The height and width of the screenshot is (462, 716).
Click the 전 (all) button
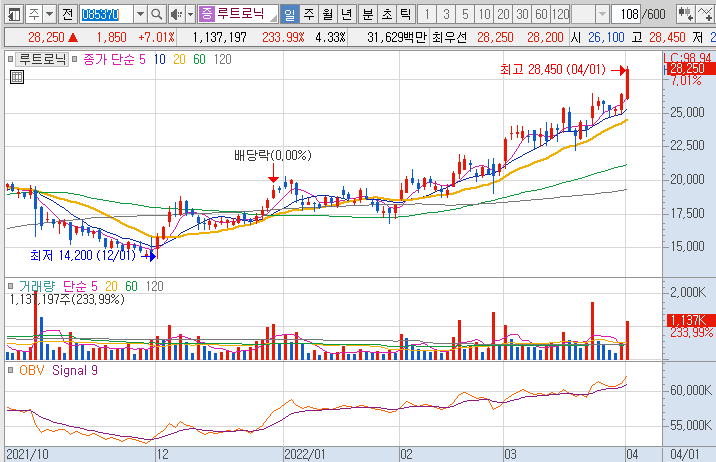tap(68, 15)
